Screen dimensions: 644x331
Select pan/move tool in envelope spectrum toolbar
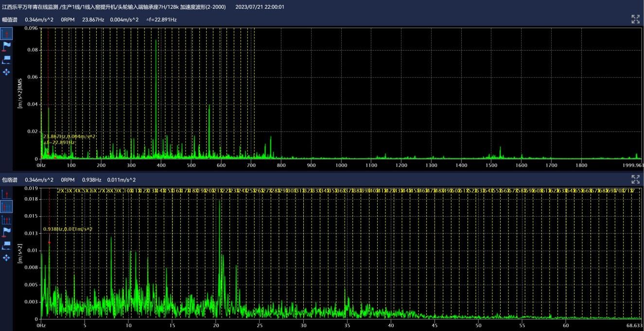(x=6, y=257)
